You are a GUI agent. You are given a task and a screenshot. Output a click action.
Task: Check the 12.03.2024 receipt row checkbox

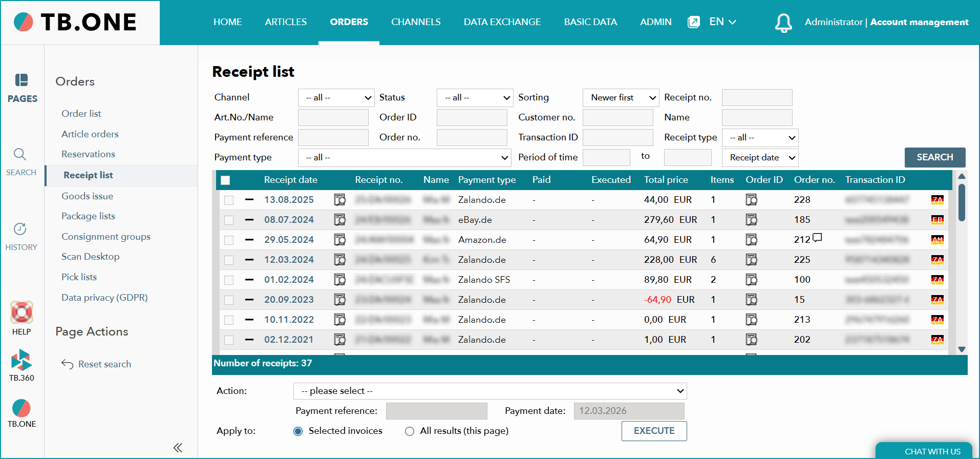tap(229, 260)
